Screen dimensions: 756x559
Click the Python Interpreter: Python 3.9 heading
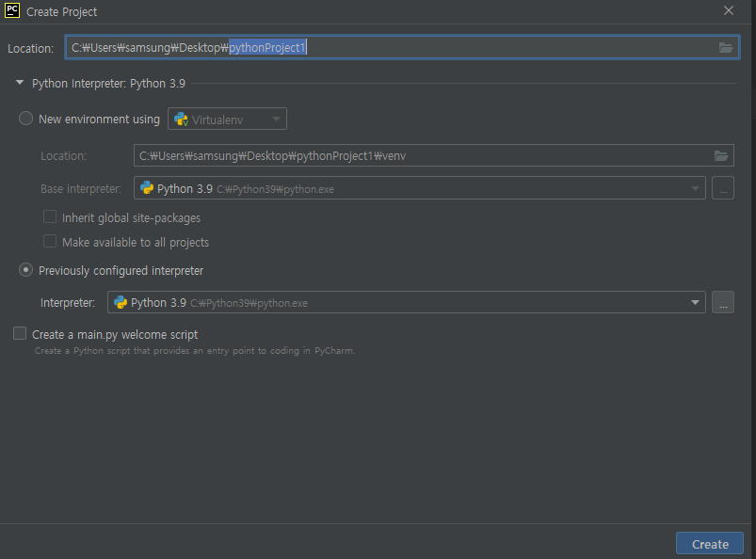pos(108,84)
